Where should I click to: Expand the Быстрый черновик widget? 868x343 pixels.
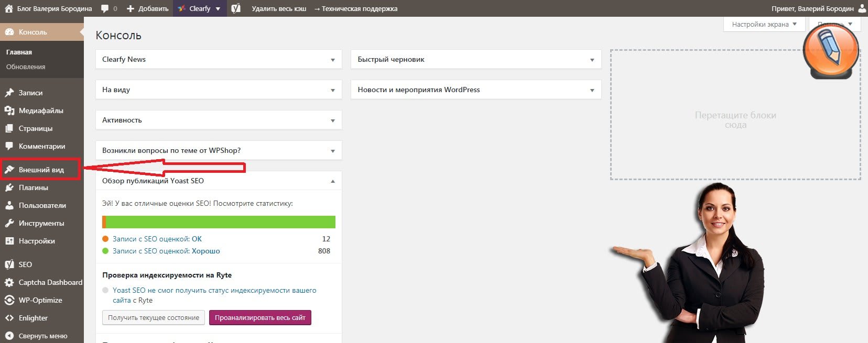592,60
